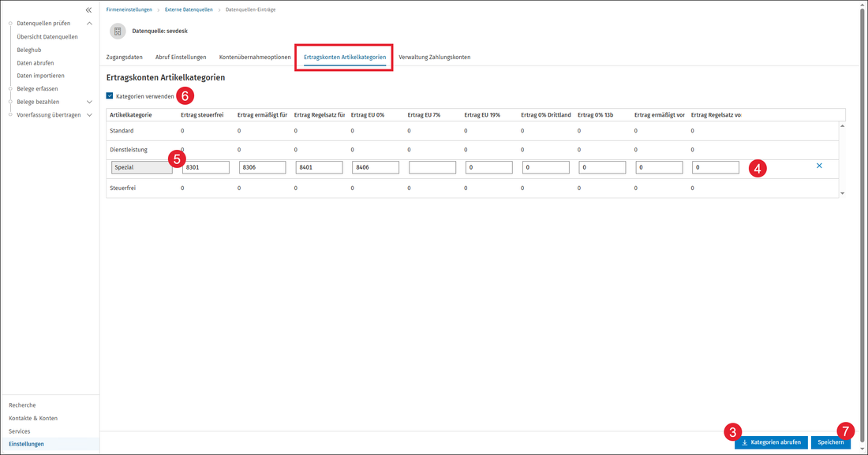Click the table scrollbar up arrow
The image size is (868, 455).
tap(843, 126)
